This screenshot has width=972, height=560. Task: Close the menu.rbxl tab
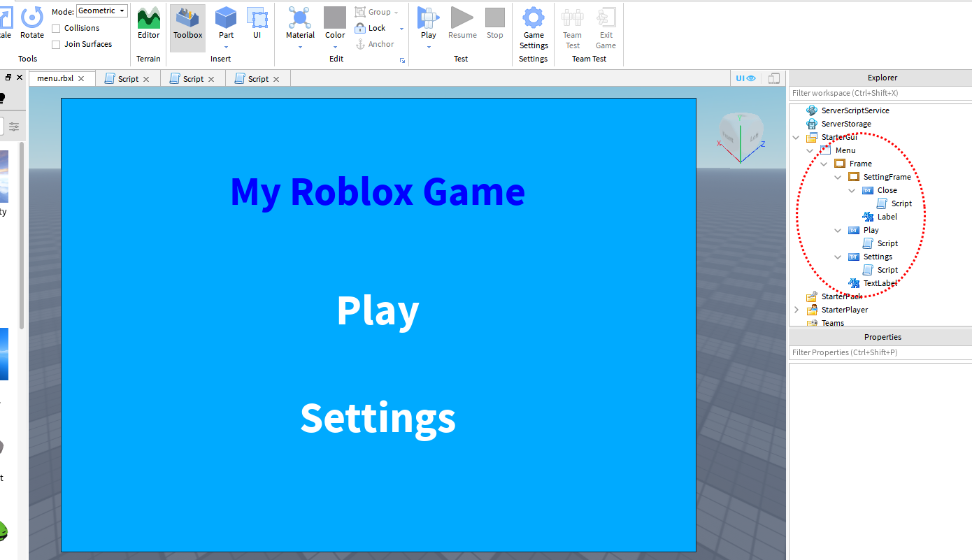(x=81, y=78)
